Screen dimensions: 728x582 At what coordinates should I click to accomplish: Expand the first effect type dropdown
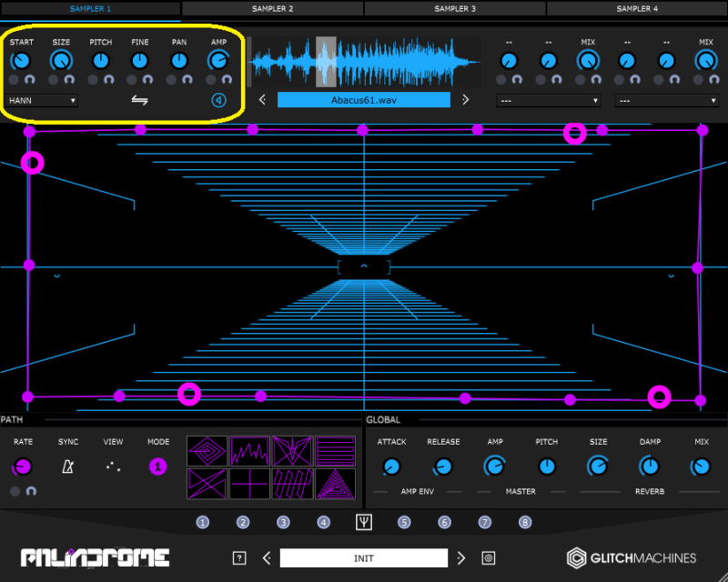548,100
